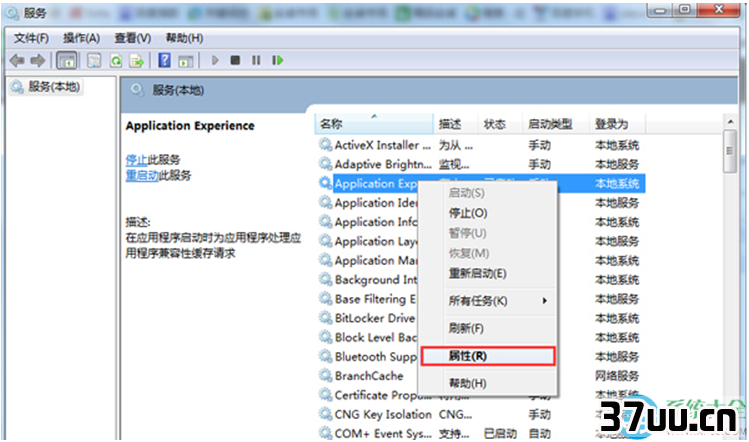Viewport: 749px width, 442px height.
Task: Select 服务(本地) in the left tree
Action: pos(46,87)
